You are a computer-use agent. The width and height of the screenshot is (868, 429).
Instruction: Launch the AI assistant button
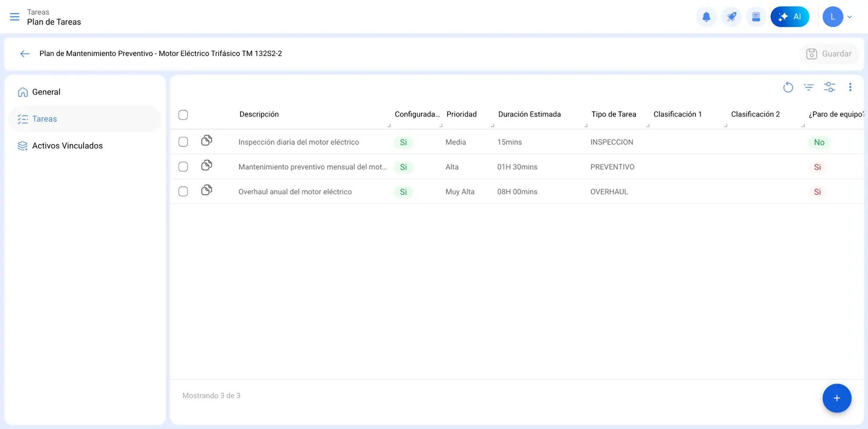pyautogui.click(x=790, y=17)
